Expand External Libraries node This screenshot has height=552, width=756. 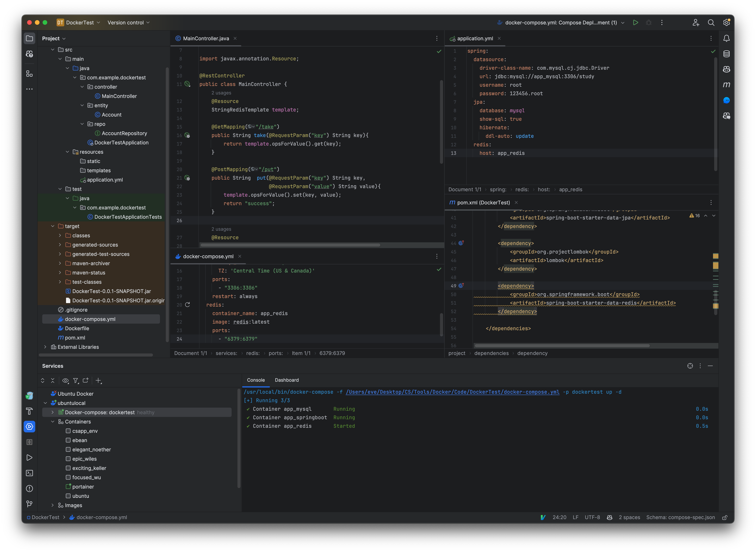tap(45, 347)
